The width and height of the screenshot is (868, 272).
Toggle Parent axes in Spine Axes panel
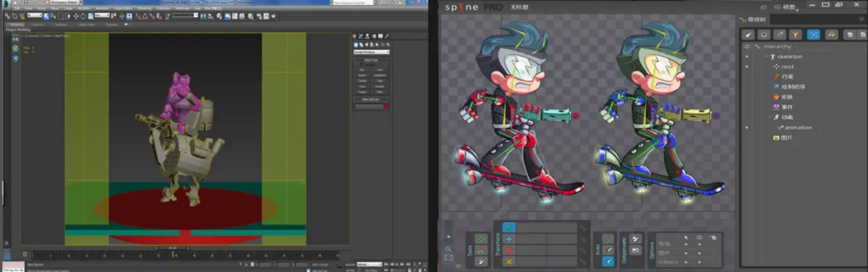(608, 250)
